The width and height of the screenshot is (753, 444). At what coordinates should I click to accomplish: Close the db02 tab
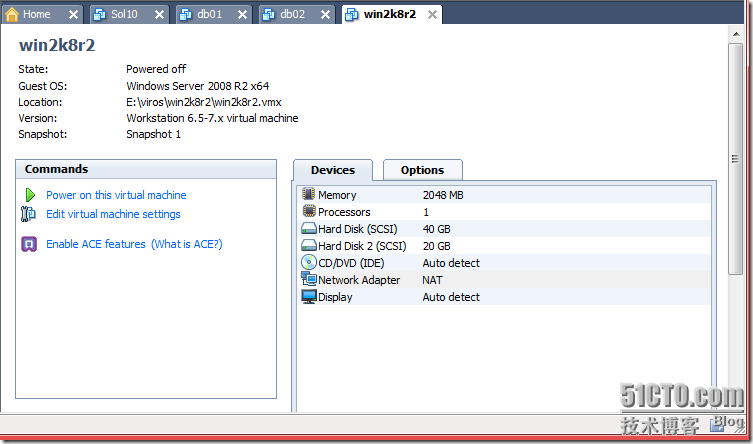click(x=326, y=15)
